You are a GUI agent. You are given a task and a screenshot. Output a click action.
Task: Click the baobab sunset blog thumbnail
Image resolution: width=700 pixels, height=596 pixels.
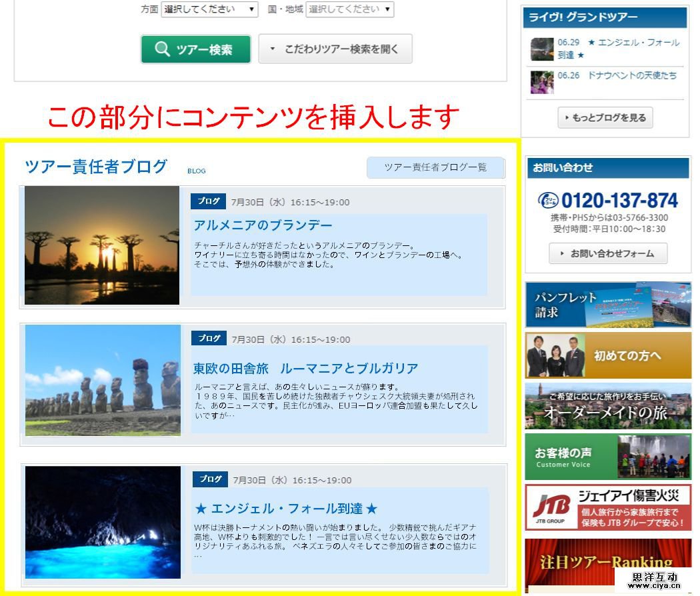[102, 245]
